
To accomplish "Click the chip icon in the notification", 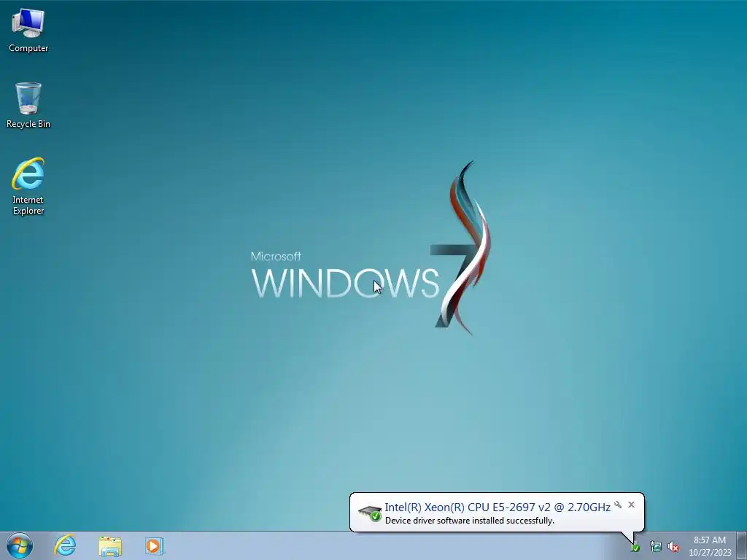I will [370, 513].
